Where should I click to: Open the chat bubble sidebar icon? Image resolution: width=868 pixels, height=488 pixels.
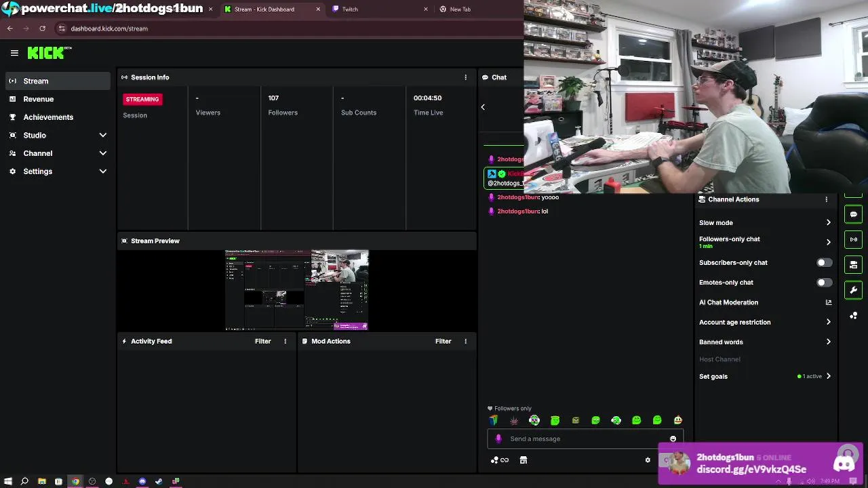[854, 214]
